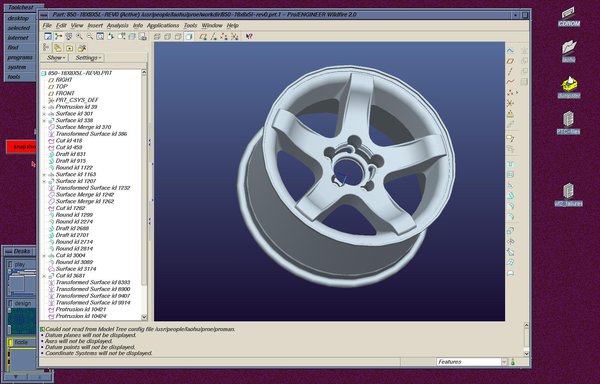Image resolution: width=600 pixels, height=384 pixels.
Task: Click the Model Tree icon in the navigator
Action: tap(46, 47)
